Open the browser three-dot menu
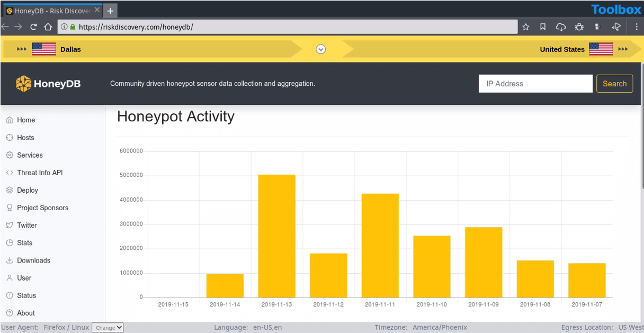 [x=637, y=27]
